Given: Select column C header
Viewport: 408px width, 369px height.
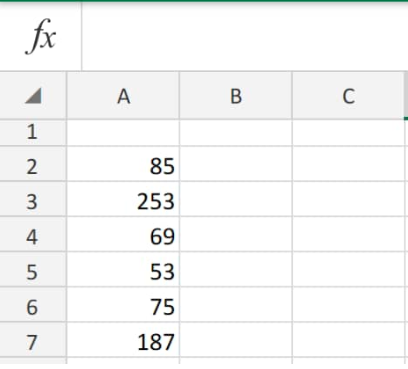Looking at the screenshot, I should click(x=348, y=96).
